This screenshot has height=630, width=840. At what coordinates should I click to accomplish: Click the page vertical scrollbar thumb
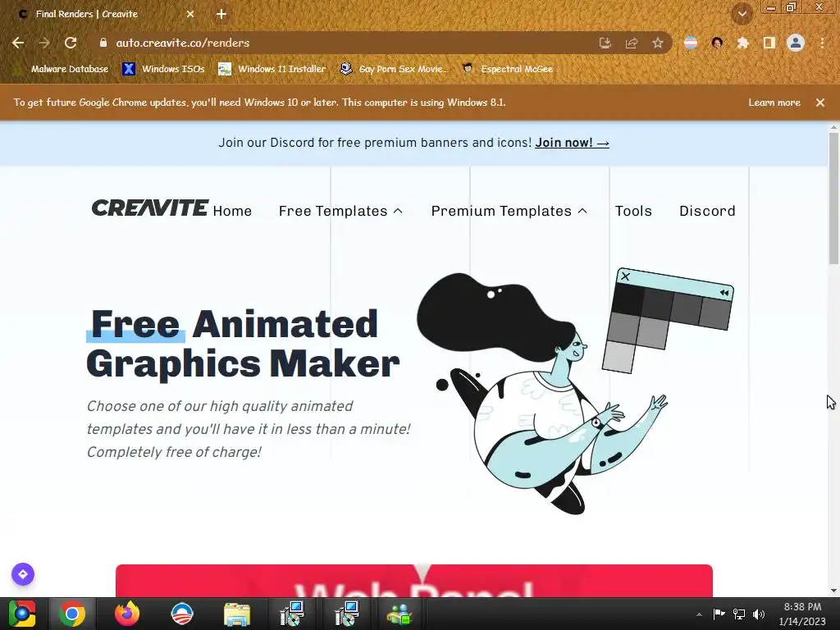tap(833, 199)
